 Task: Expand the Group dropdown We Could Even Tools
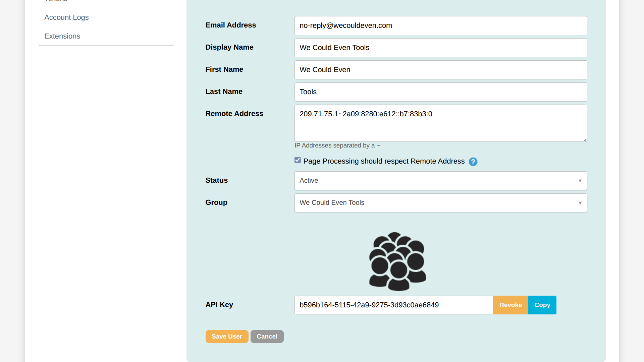click(436, 203)
